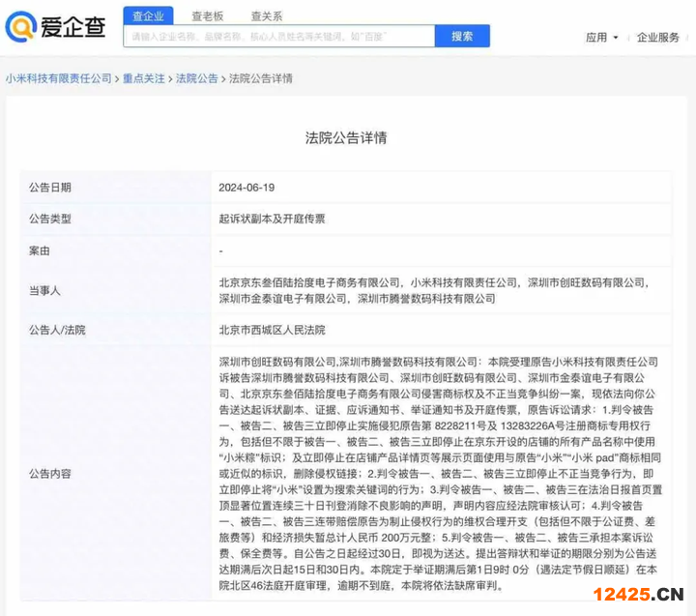This screenshot has width=696, height=616.
Task: Click the 爱企查 logo icon
Action: 21,27
